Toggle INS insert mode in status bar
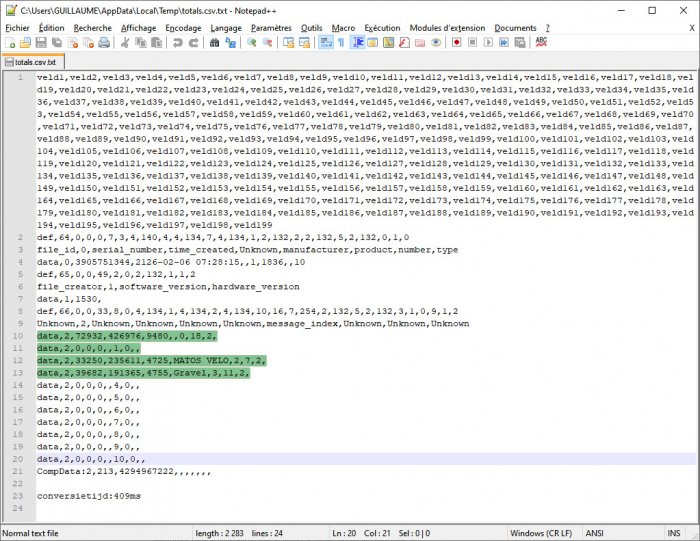 pyautogui.click(x=677, y=533)
